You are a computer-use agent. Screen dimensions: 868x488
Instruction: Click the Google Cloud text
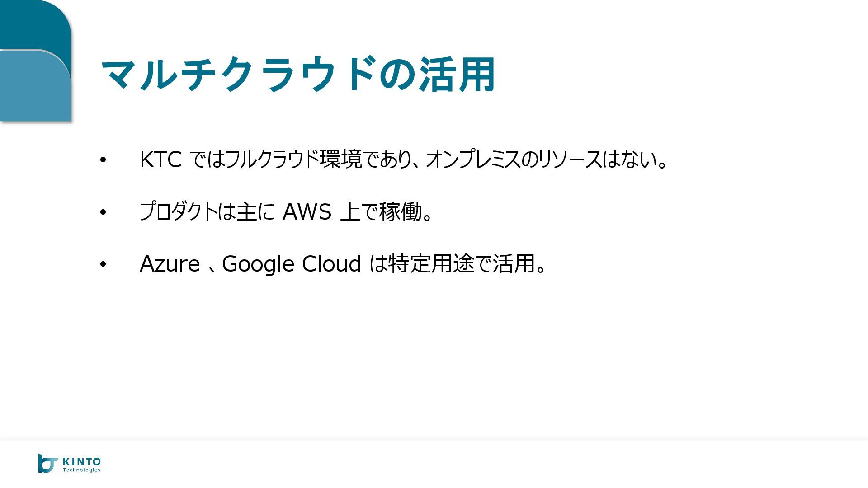pyautogui.click(x=291, y=264)
